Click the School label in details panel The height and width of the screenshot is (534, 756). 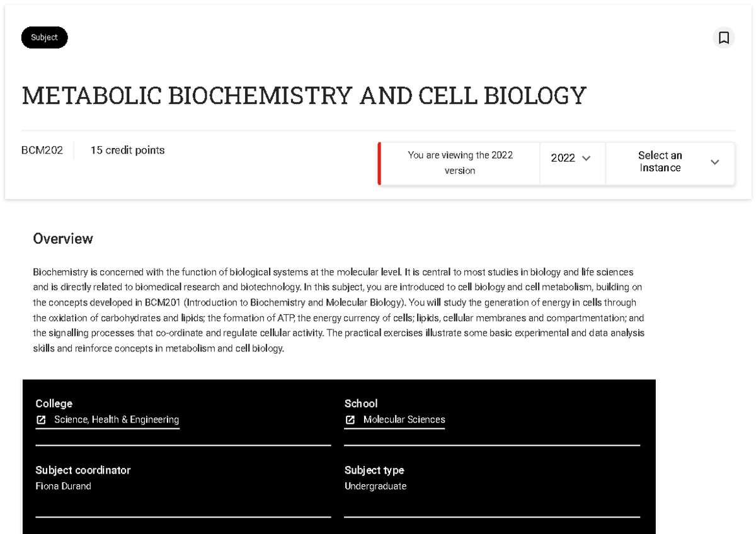click(x=361, y=404)
